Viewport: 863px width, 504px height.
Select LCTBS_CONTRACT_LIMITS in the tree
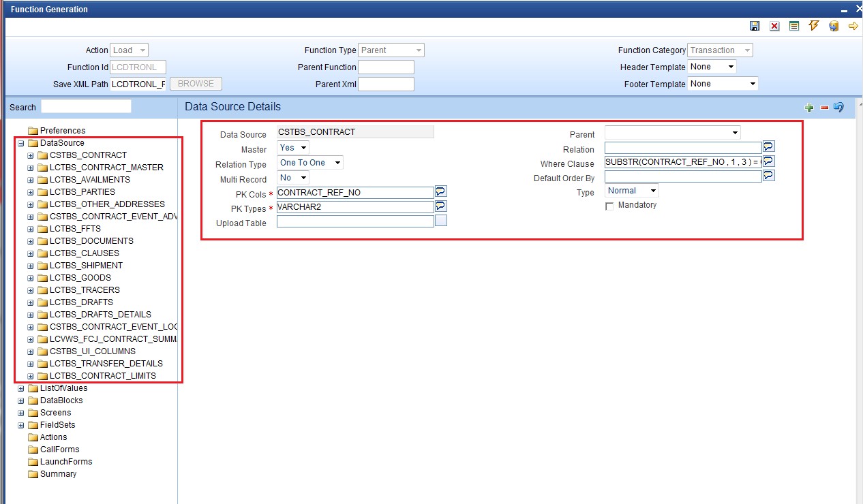point(103,376)
